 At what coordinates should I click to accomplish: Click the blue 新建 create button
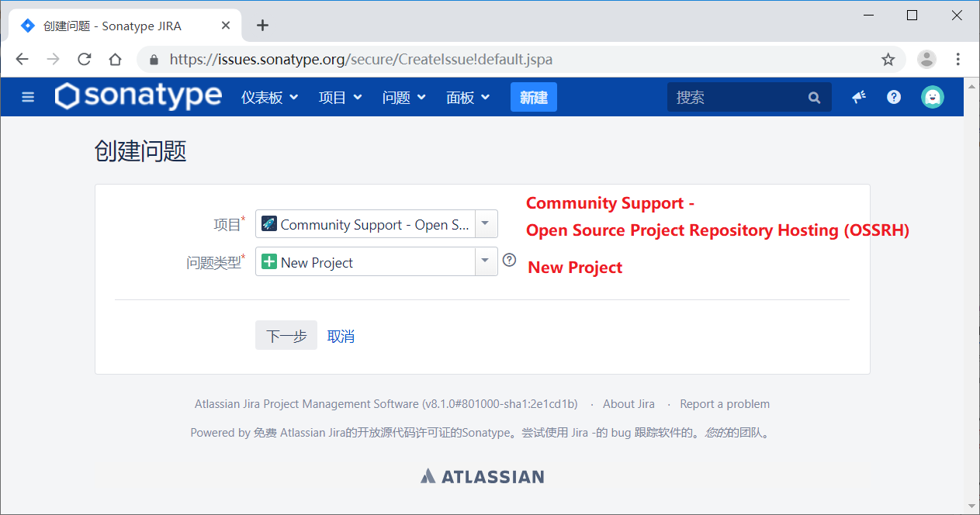coord(534,97)
